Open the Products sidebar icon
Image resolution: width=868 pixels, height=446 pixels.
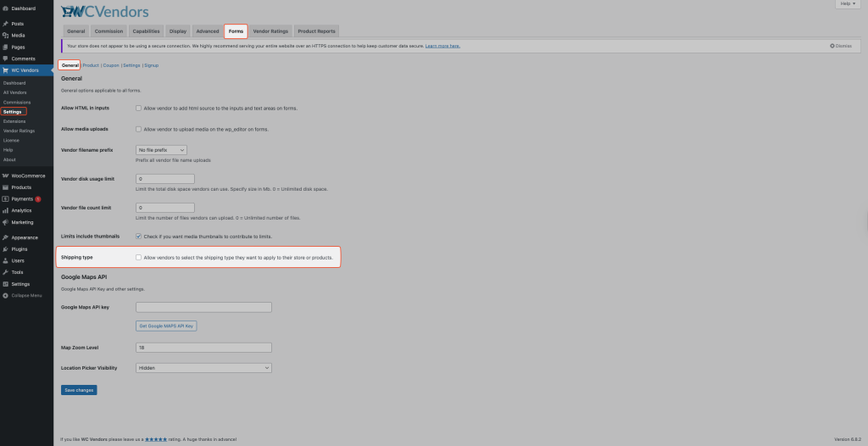pyautogui.click(x=6, y=187)
